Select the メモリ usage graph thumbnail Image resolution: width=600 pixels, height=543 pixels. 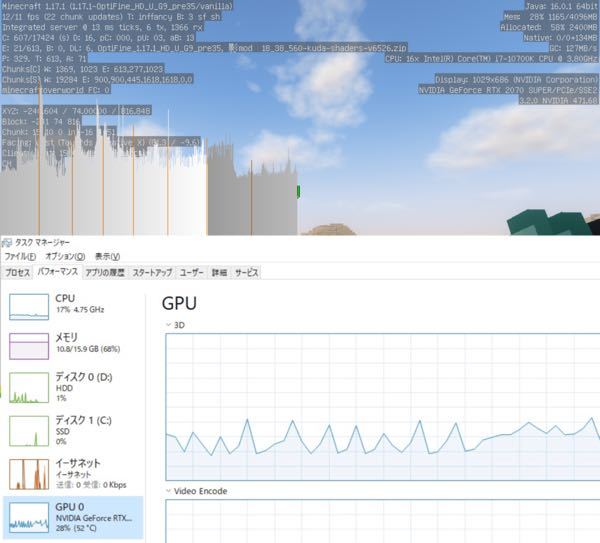coord(29,346)
